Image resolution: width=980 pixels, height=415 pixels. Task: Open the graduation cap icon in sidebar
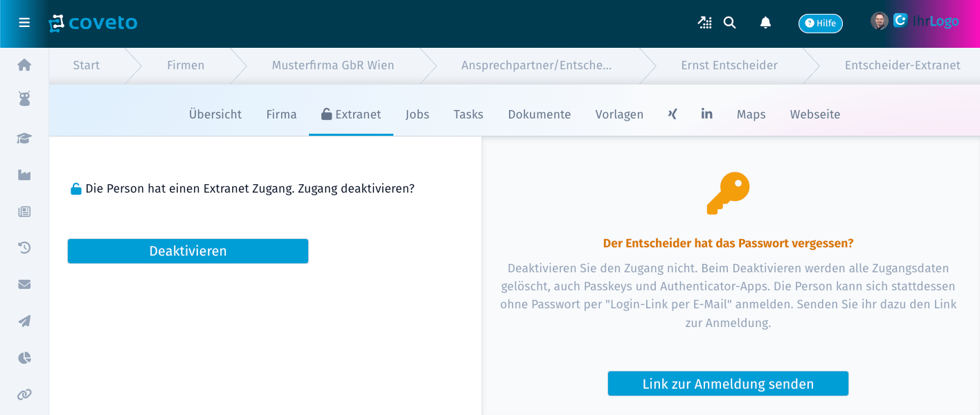(x=24, y=138)
